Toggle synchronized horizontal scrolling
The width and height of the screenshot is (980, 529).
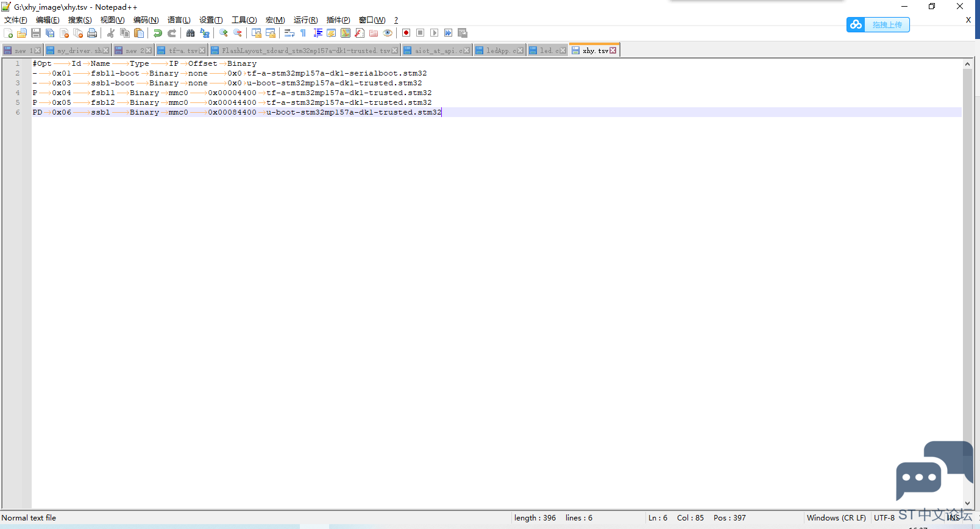271,33
